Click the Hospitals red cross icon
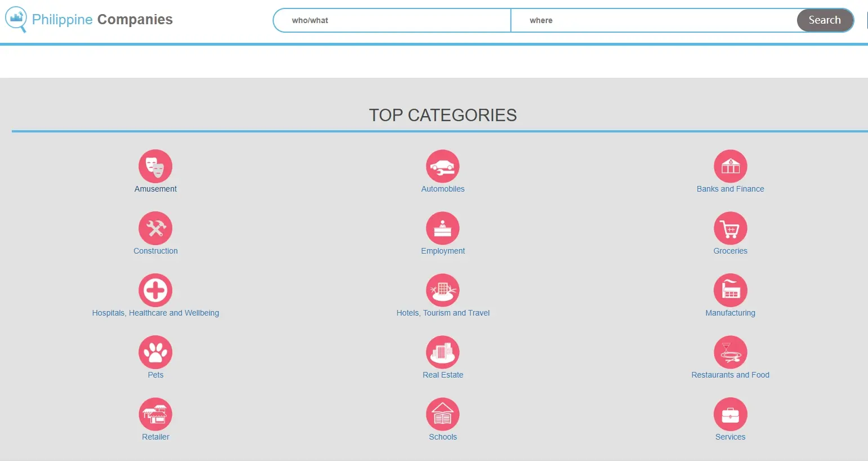Image resolution: width=868 pixels, height=461 pixels. (155, 290)
